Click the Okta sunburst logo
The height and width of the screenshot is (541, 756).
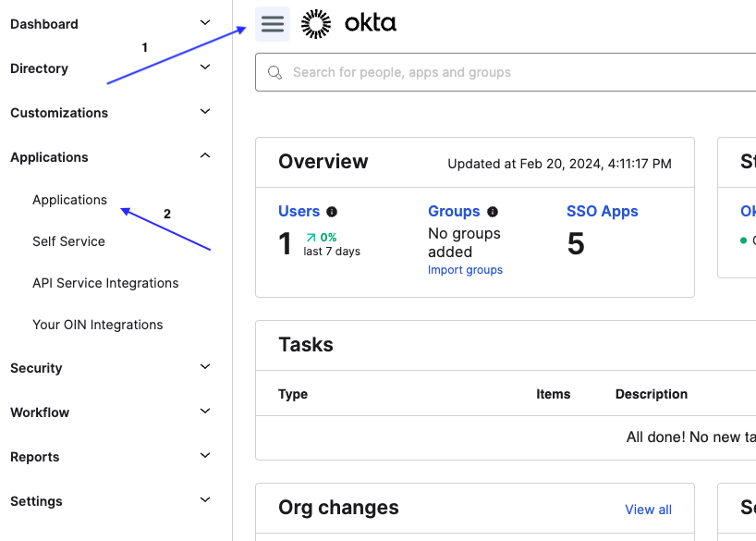point(316,24)
